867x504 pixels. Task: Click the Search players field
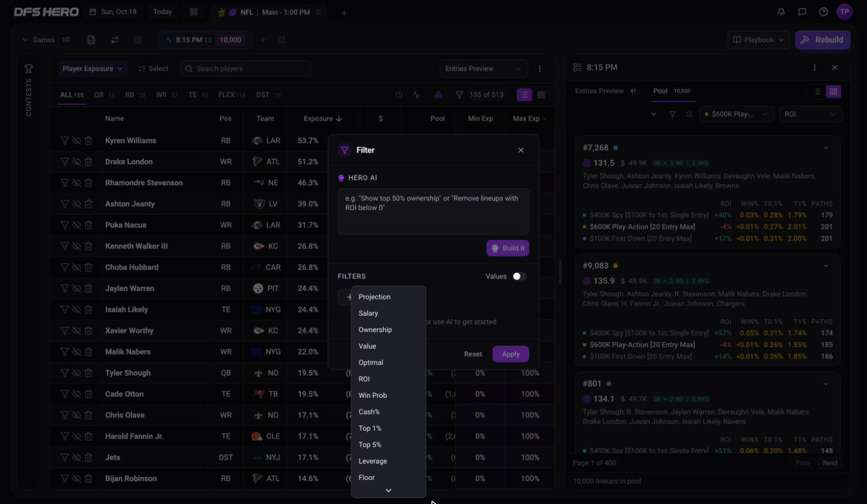click(246, 68)
